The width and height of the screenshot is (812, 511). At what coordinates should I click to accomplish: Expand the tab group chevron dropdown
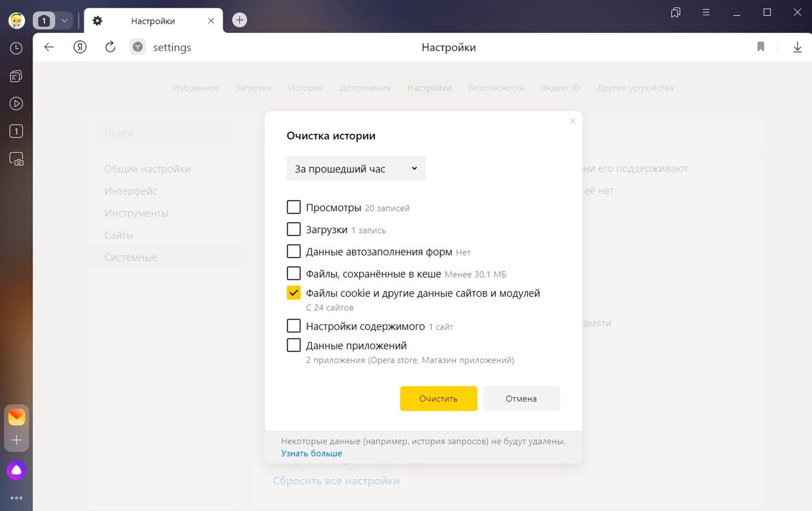[x=64, y=20]
